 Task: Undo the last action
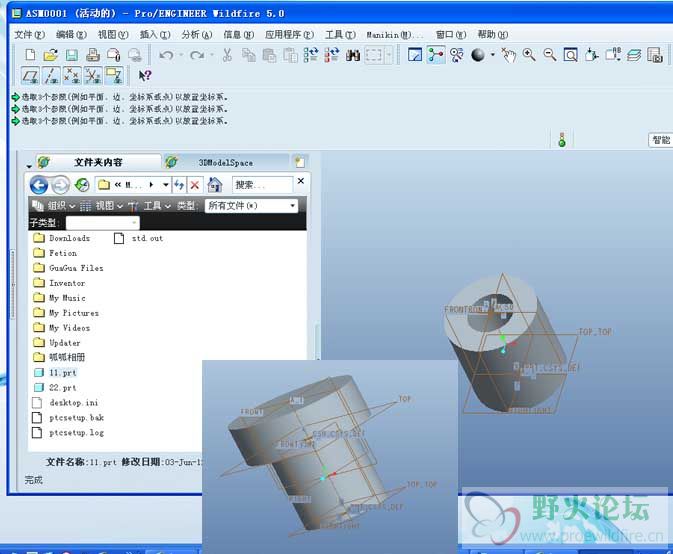pos(166,55)
